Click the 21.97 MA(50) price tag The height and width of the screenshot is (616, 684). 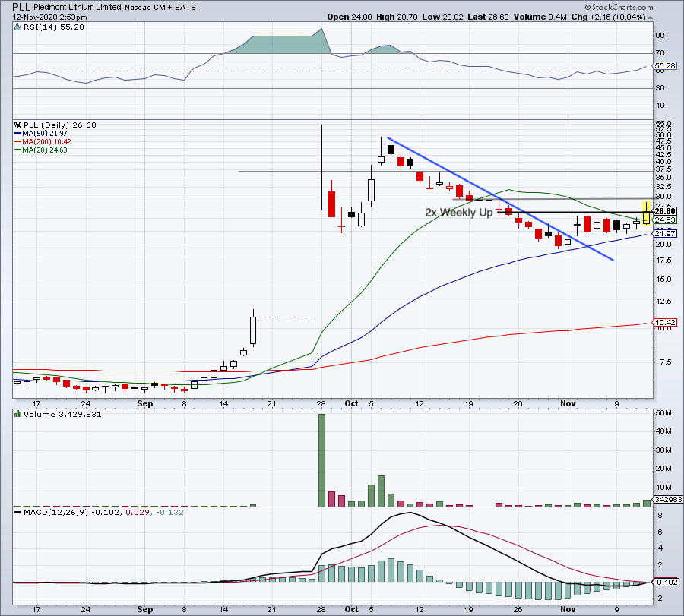665,234
